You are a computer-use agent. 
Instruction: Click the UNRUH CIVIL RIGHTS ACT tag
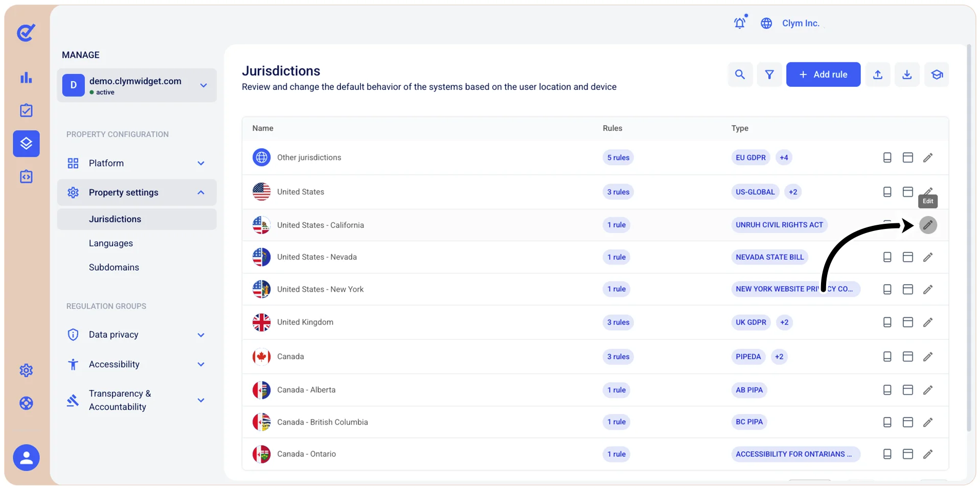coord(779,225)
